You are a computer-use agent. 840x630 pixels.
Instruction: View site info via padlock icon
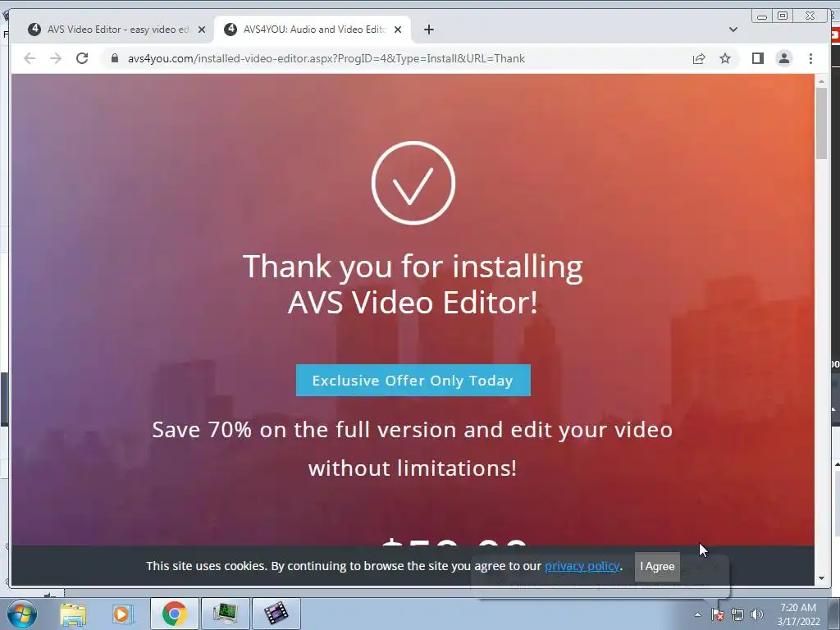tap(114, 58)
